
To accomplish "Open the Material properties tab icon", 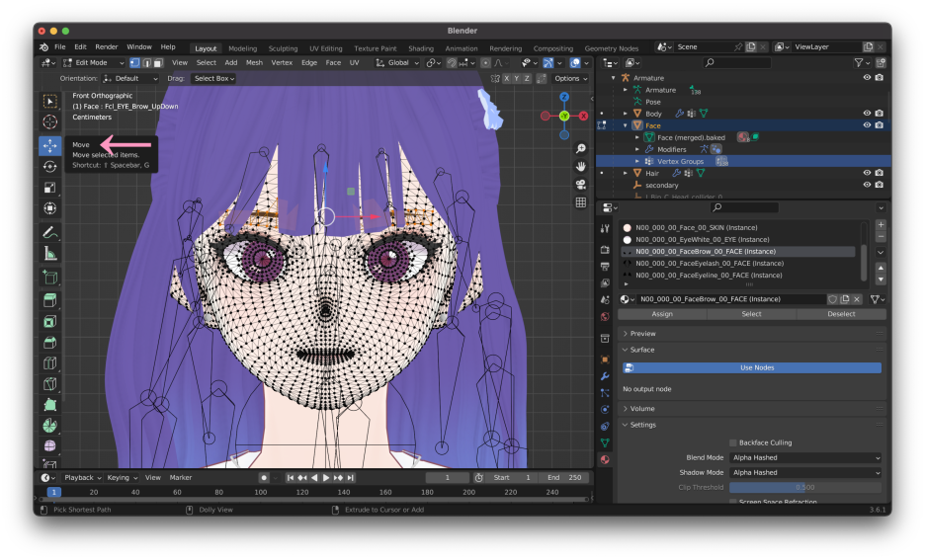I will tap(605, 459).
